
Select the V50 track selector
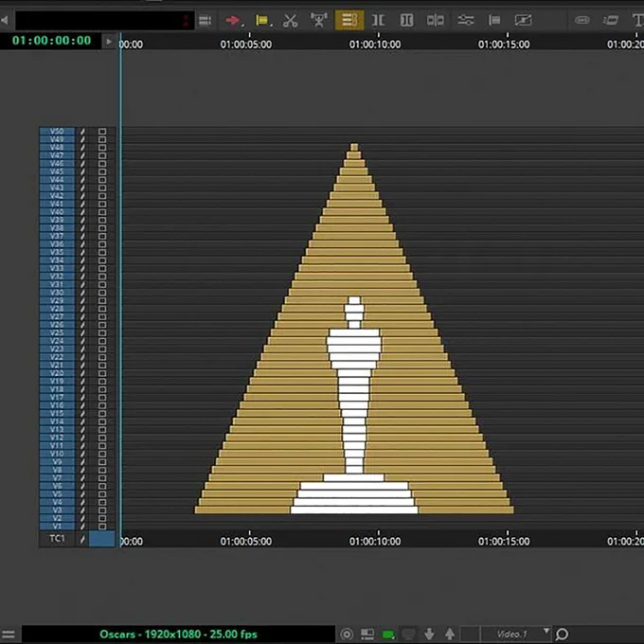coord(57,132)
